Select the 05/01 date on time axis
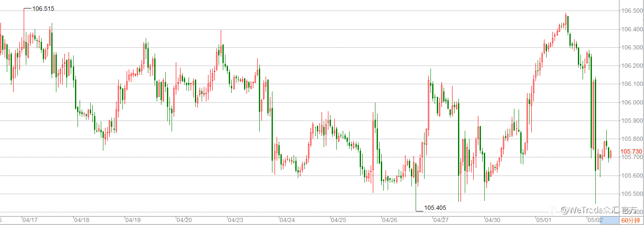Viewport: 644px width, 225px height. point(544,220)
